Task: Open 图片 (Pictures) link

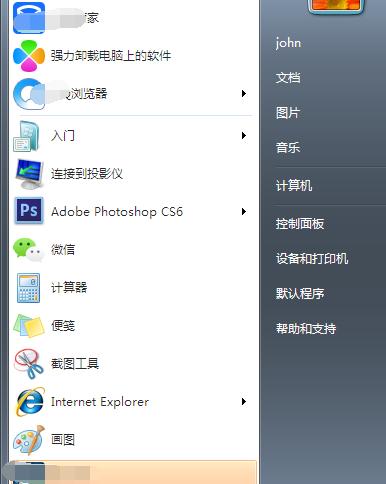Action: 288,113
